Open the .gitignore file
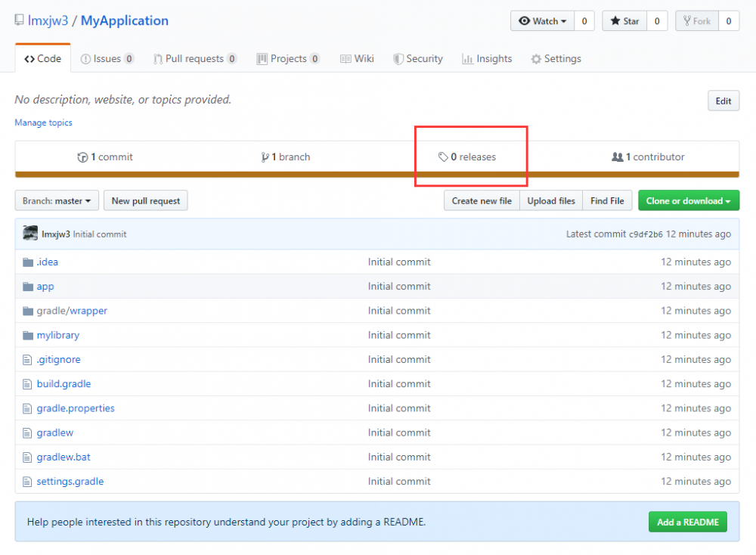 [58, 360]
